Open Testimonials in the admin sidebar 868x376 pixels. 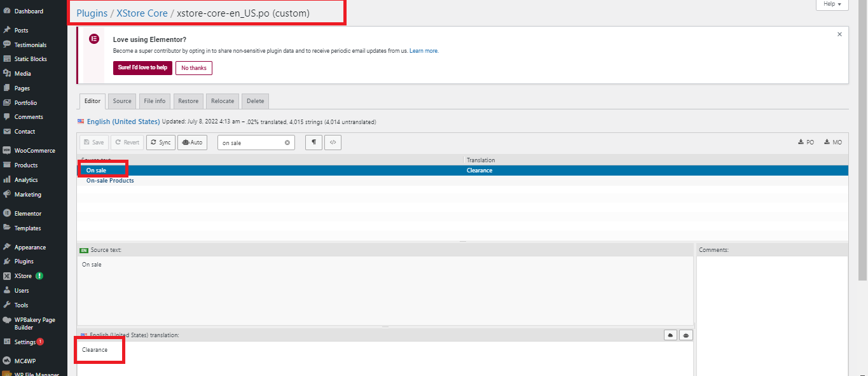(31, 45)
